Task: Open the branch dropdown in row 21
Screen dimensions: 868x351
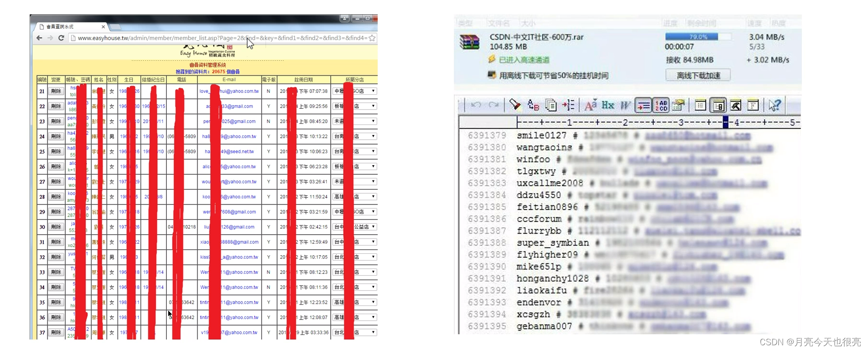Action: click(x=355, y=91)
